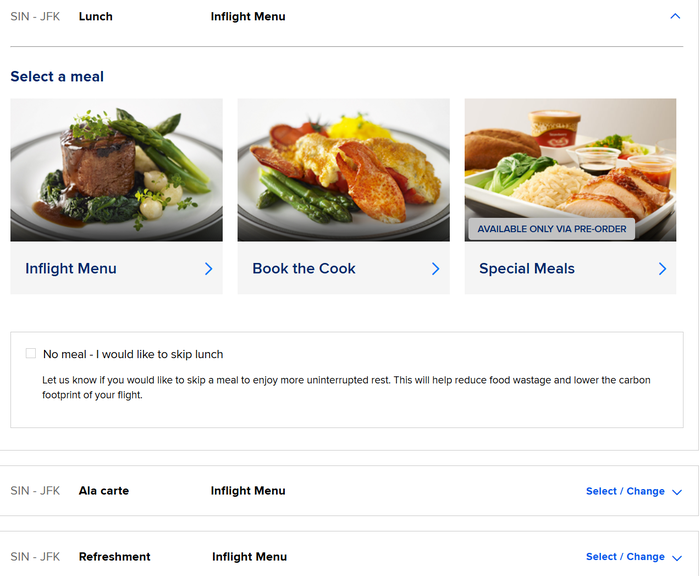Click the Book the Cook arrow icon

(436, 268)
